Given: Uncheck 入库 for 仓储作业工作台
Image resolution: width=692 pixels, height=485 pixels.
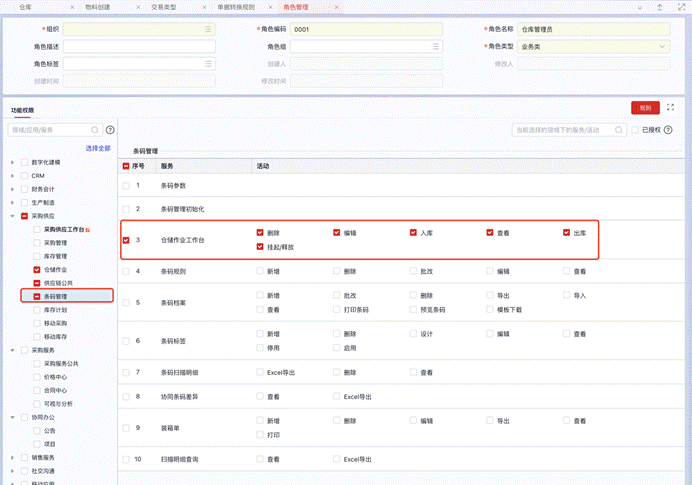Looking at the screenshot, I should click(413, 233).
